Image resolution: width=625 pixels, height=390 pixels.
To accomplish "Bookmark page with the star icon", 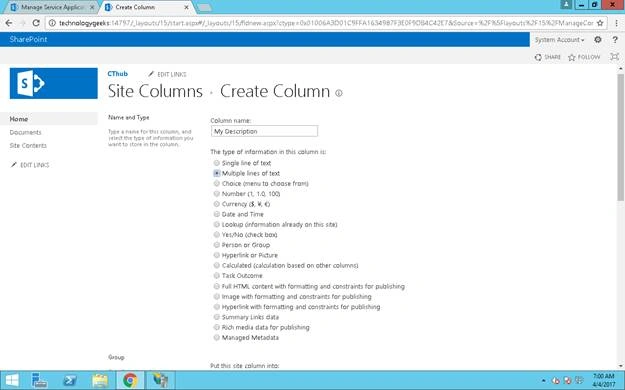I will [x=599, y=23].
